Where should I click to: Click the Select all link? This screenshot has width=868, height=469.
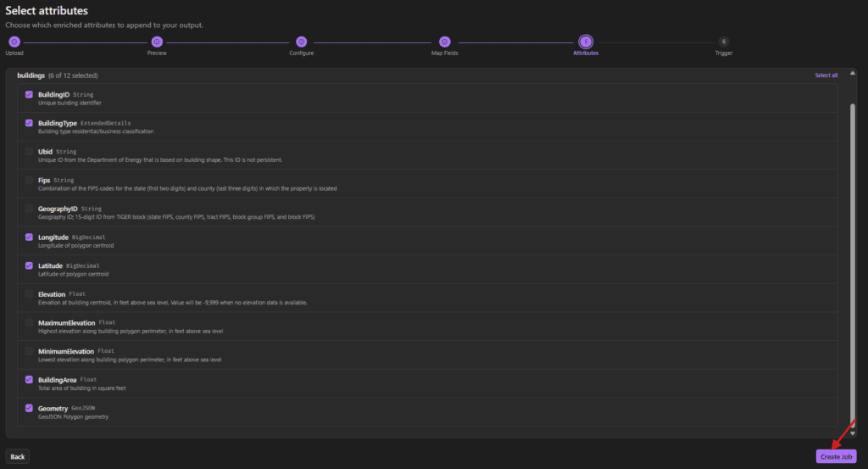coord(826,75)
